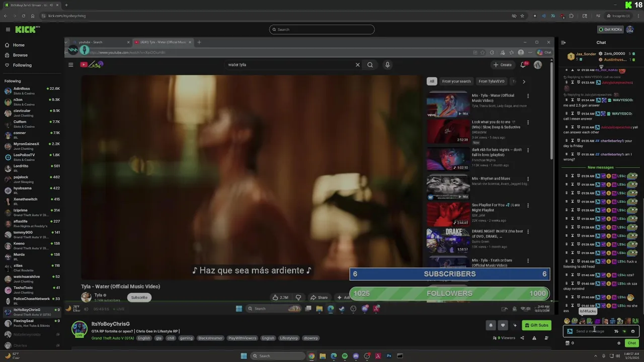Open Photoshop from the Windows taskbar
This screenshot has height=362, width=644.
pos(389,356)
